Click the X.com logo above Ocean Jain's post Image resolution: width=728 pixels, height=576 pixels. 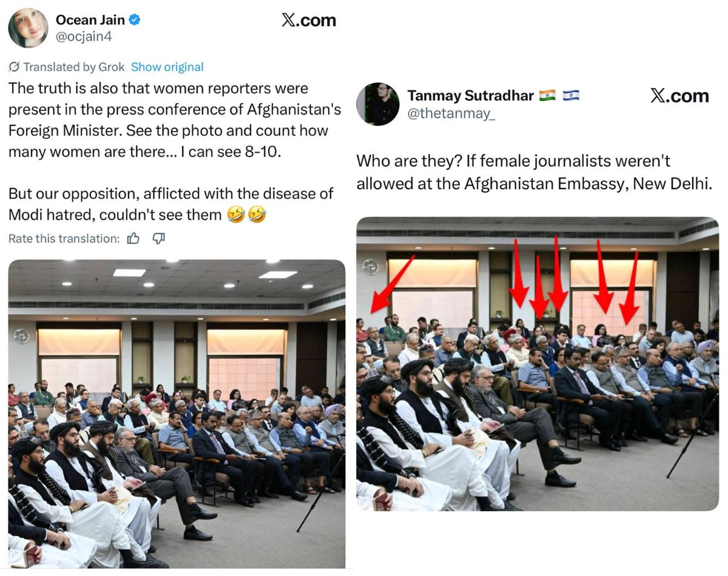(x=308, y=20)
